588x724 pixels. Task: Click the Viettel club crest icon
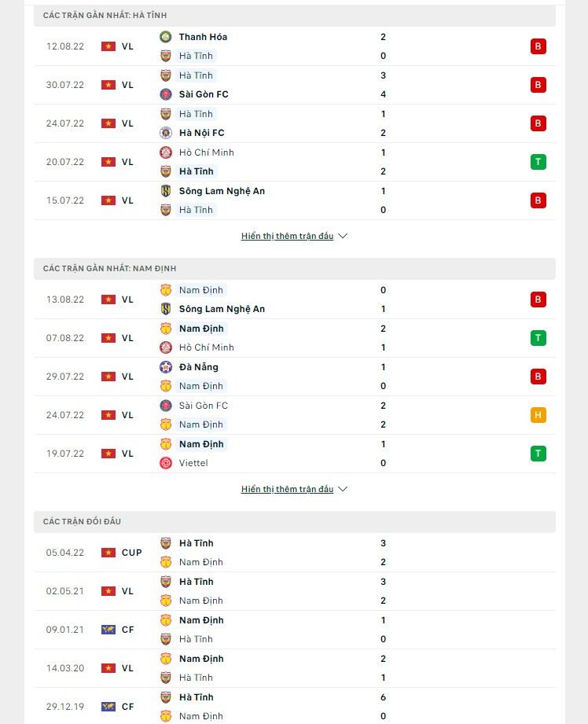[x=166, y=463]
